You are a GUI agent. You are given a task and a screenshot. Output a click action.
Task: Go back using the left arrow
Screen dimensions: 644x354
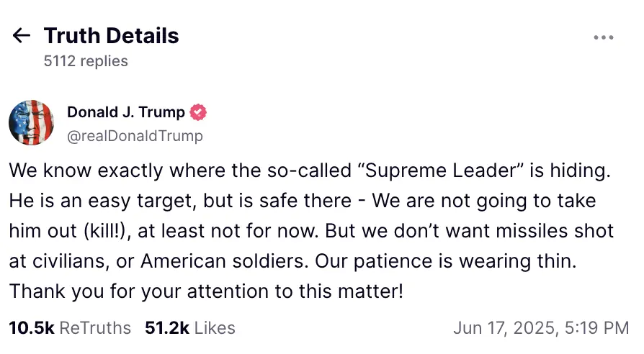[22, 36]
